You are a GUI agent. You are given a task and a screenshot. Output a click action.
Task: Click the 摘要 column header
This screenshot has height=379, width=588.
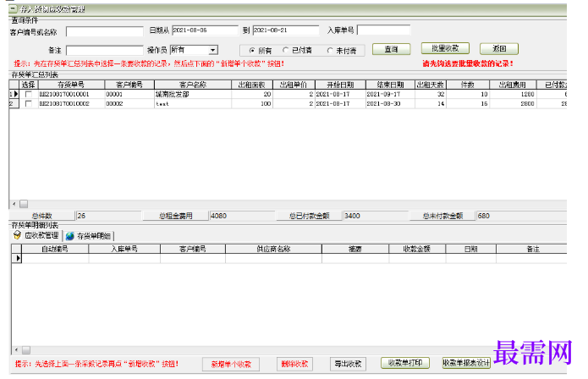point(355,249)
